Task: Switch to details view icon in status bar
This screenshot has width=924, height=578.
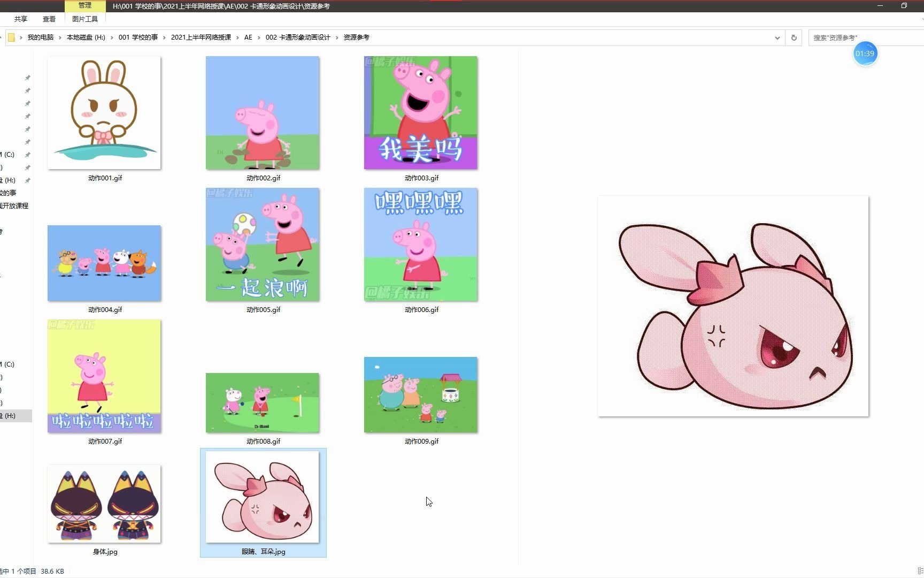Action: (920, 572)
